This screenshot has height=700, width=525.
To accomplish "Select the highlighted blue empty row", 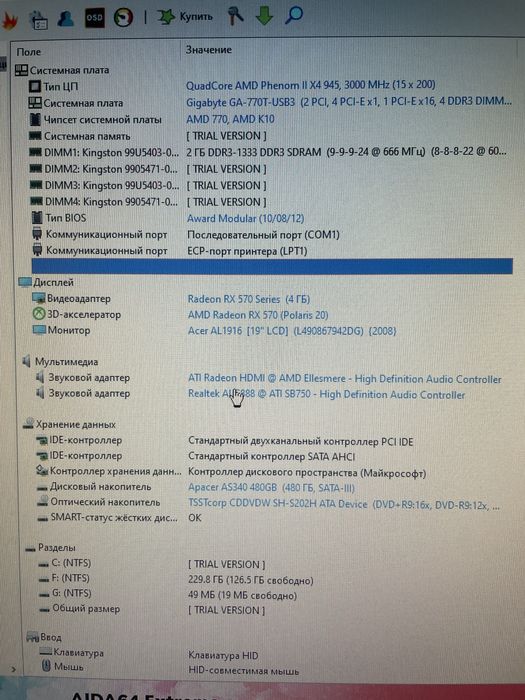I will coord(272,266).
